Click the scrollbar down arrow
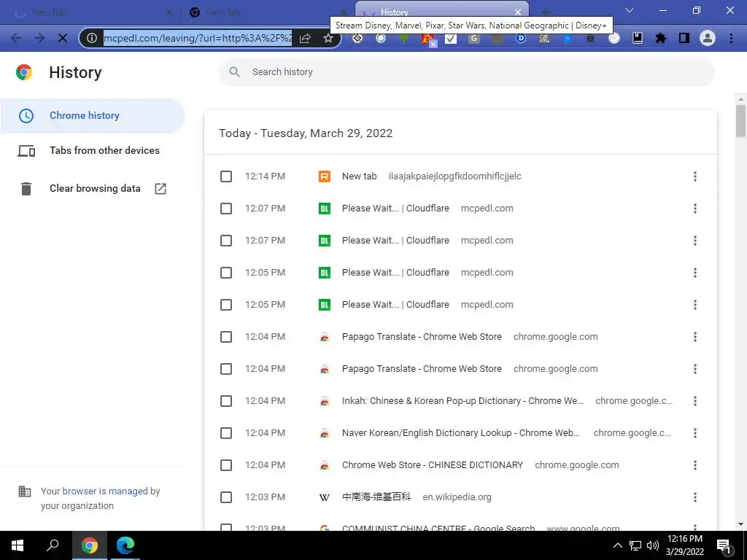Image resolution: width=747 pixels, height=560 pixels. (740, 525)
